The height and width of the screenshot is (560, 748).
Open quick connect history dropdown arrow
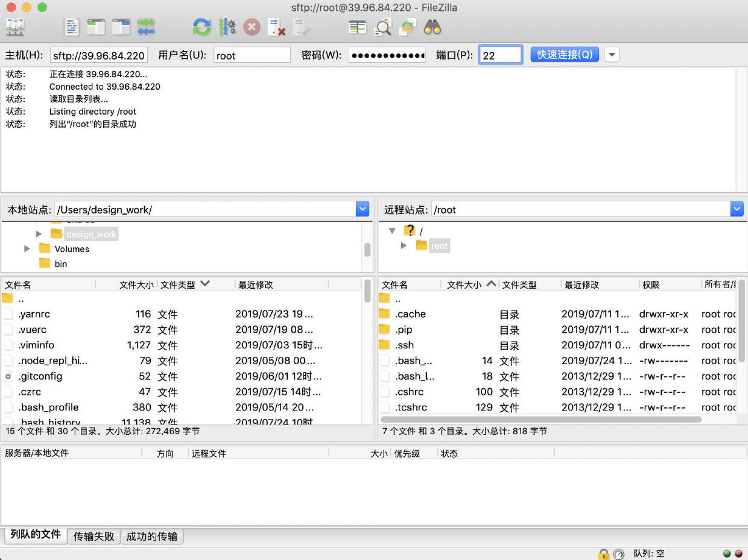[612, 55]
